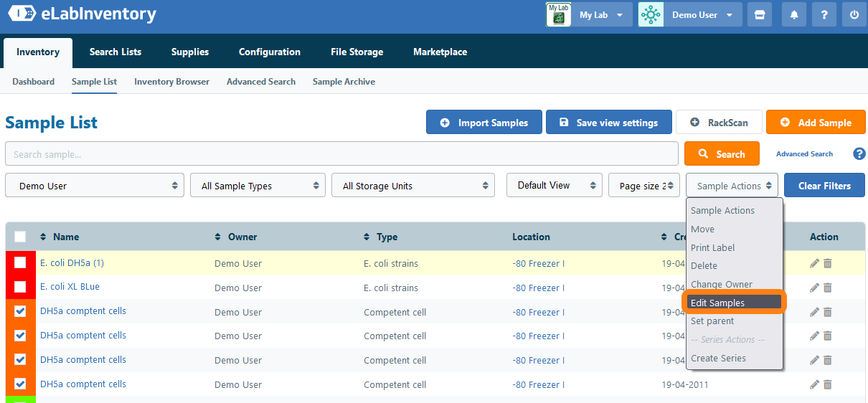Click the power logout icon
This screenshot has height=403, width=868.
click(x=854, y=14)
